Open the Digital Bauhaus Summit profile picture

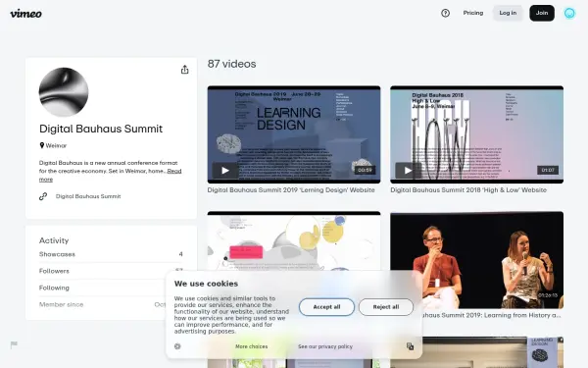click(x=64, y=92)
